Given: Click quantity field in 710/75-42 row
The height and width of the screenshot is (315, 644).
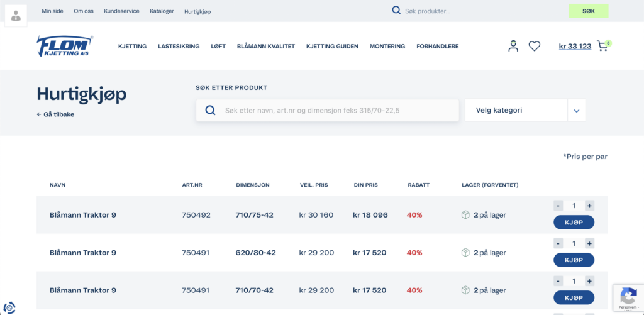Looking at the screenshot, I should (x=574, y=206).
